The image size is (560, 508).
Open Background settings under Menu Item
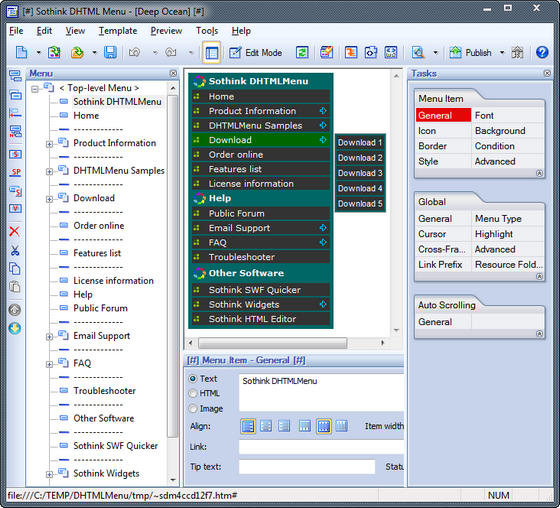coord(500,131)
